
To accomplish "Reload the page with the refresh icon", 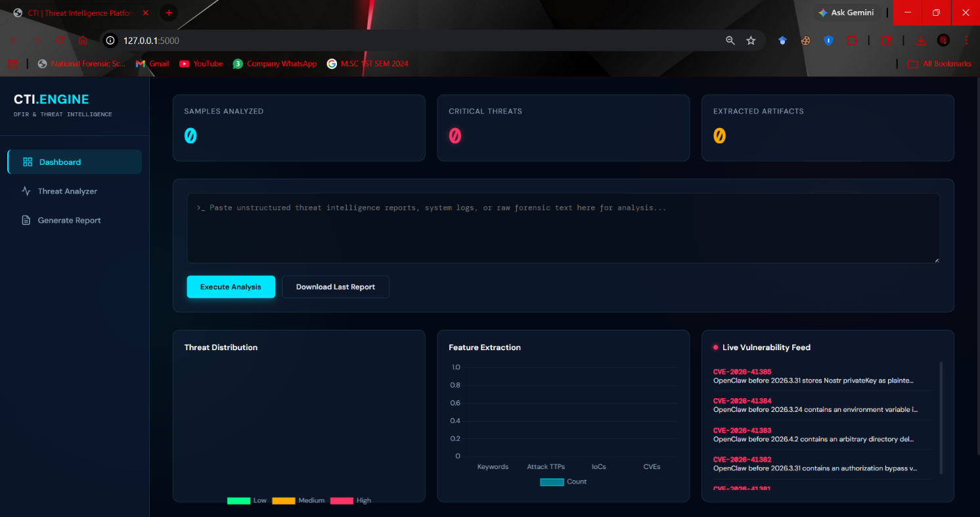I will click(60, 41).
